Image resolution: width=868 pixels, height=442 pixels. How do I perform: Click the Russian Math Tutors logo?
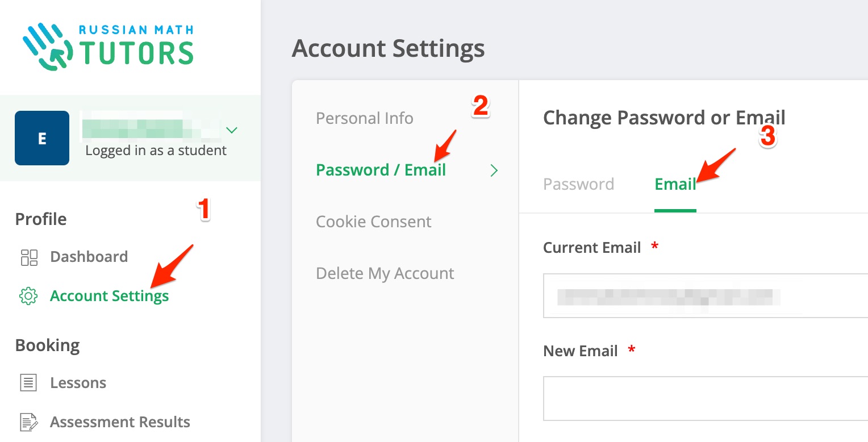click(x=108, y=47)
